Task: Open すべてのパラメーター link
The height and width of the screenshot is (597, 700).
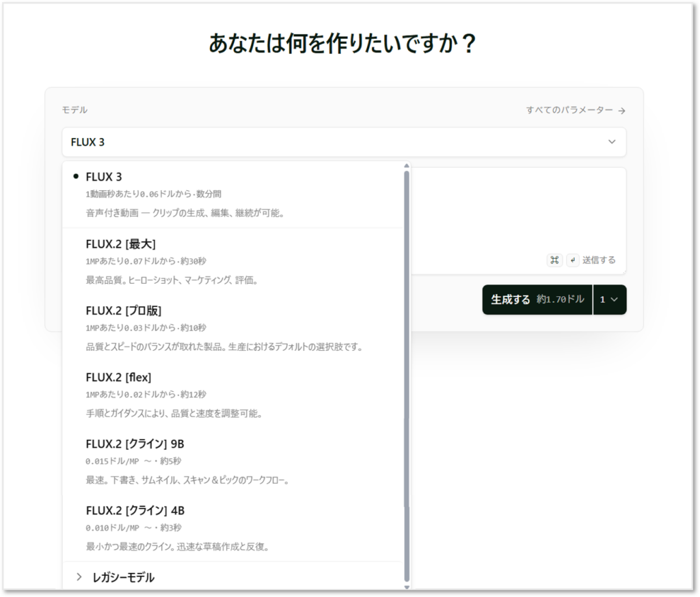Action: click(x=576, y=110)
